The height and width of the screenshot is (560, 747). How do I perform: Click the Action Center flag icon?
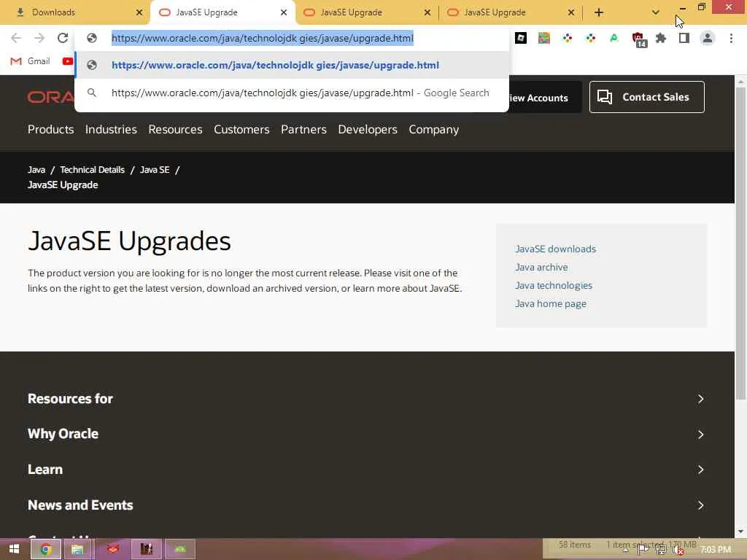pyautogui.click(x=643, y=550)
